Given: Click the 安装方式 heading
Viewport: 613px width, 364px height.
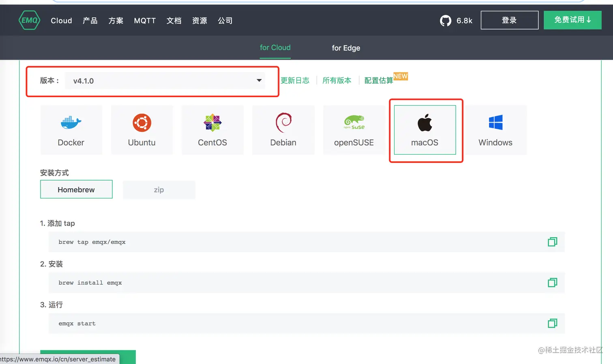Looking at the screenshot, I should [54, 173].
